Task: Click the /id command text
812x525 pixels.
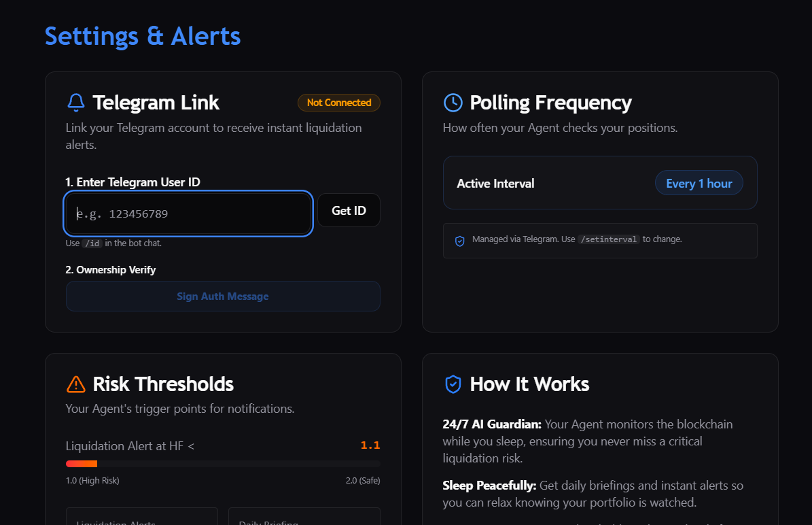Action: (92, 243)
